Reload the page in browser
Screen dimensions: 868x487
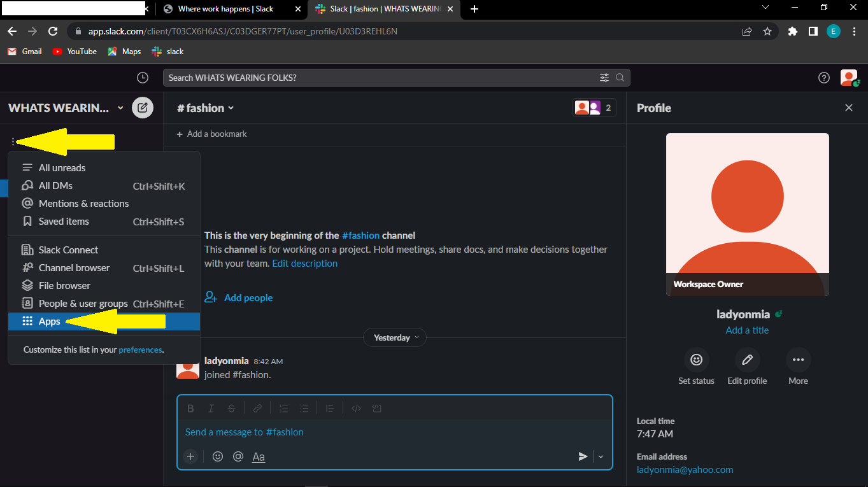coord(53,31)
